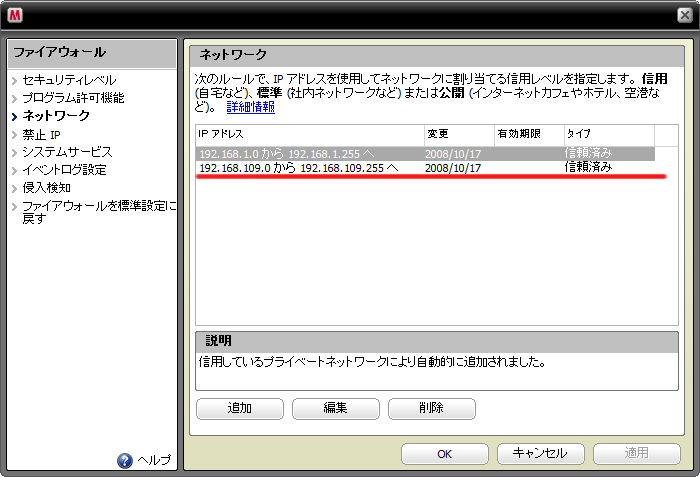
Task: Click the タイプ column header
Action: [x=608, y=134]
